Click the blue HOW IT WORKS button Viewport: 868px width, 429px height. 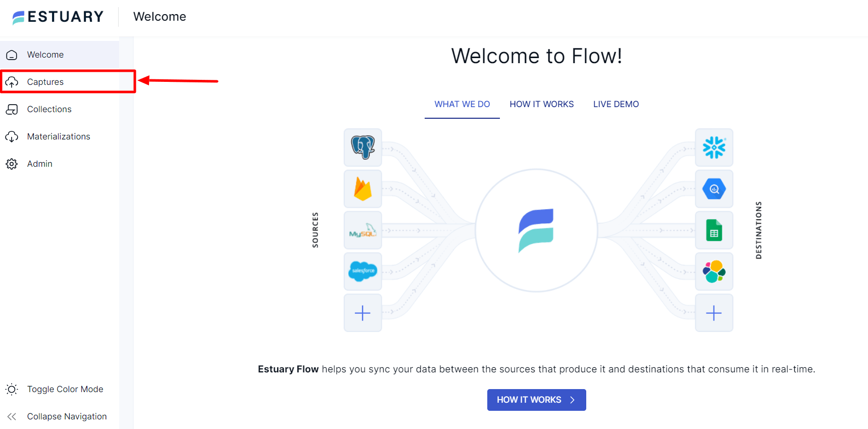point(536,400)
